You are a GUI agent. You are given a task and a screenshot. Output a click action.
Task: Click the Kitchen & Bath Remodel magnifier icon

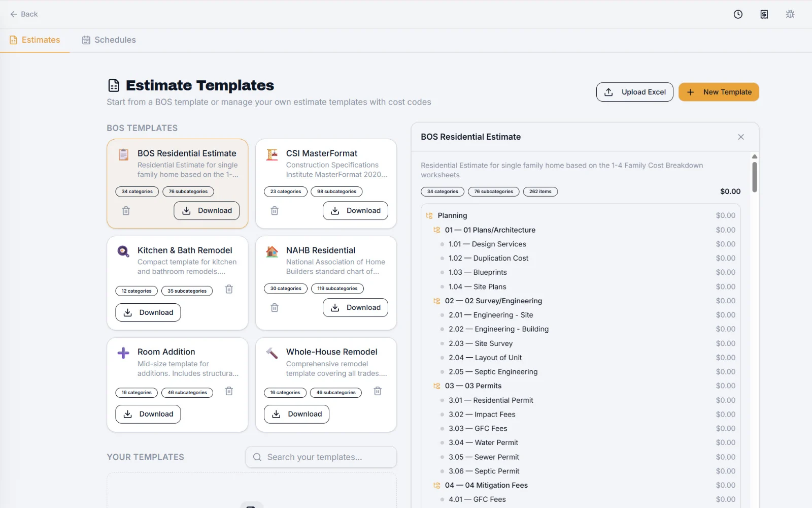[x=123, y=251]
